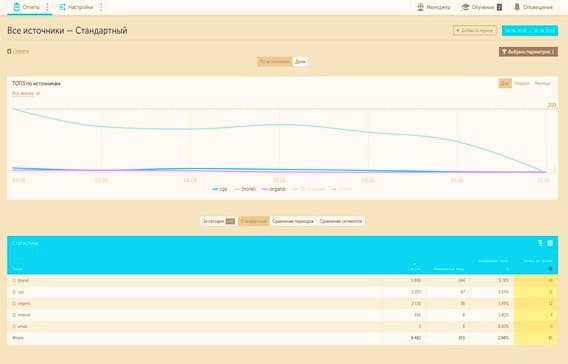The width and height of the screenshot is (568, 364).
Task: Select the Стандартный report tab
Action: coord(254,221)
